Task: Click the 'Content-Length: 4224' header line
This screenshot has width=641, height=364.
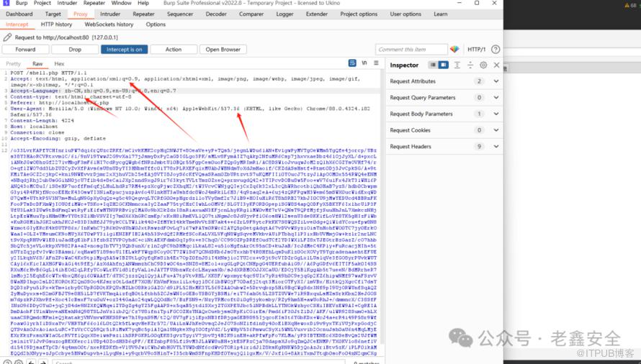Action: (x=42, y=121)
